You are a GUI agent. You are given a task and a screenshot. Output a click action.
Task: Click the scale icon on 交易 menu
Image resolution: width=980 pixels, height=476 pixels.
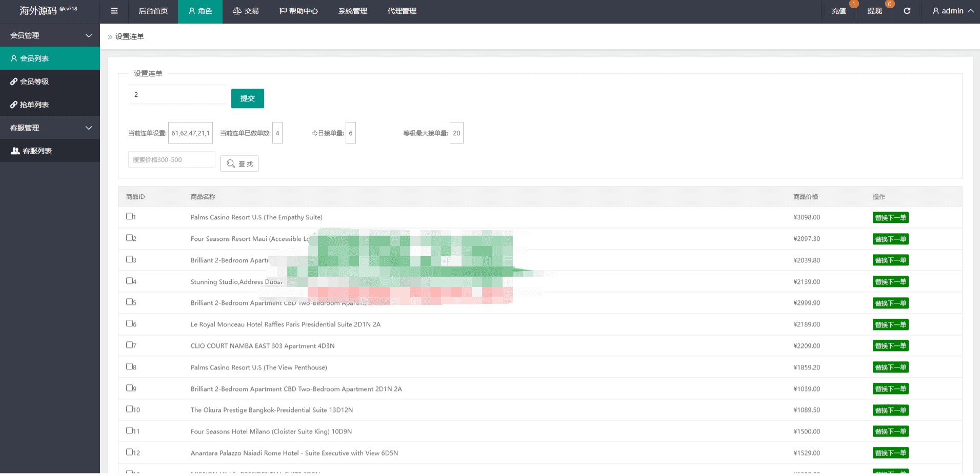coord(237,11)
